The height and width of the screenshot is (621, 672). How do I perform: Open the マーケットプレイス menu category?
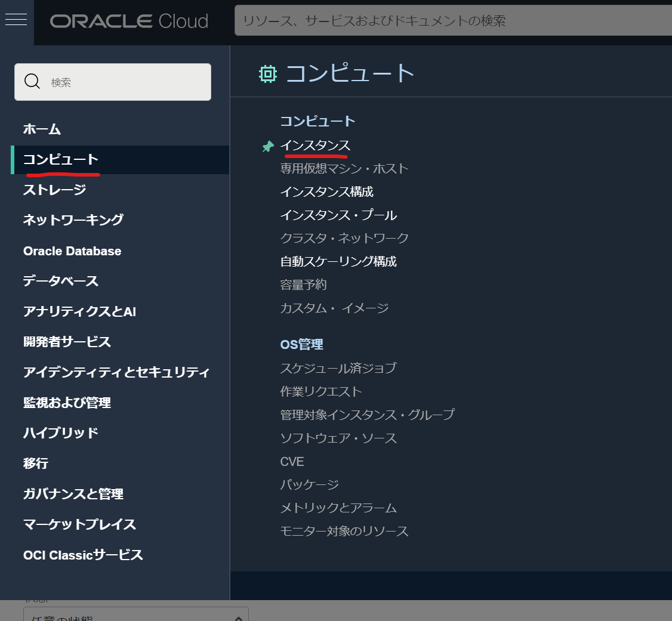point(80,524)
